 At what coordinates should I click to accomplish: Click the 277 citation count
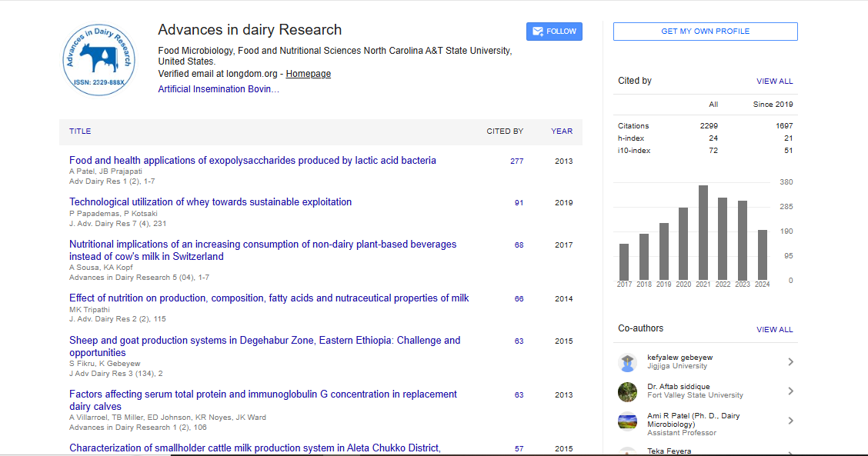pyautogui.click(x=516, y=161)
